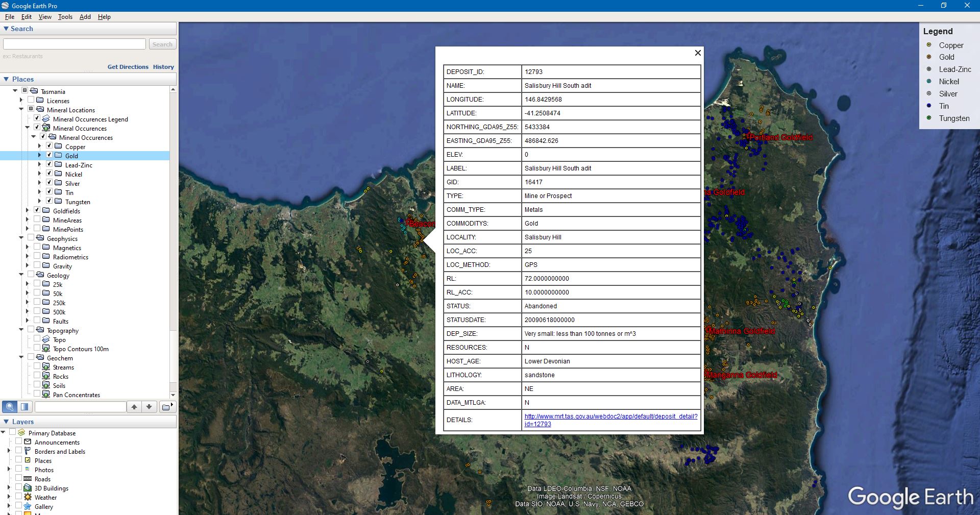Click the Places layer icon
This screenshot has width=980, height=515.
(28, 460)
